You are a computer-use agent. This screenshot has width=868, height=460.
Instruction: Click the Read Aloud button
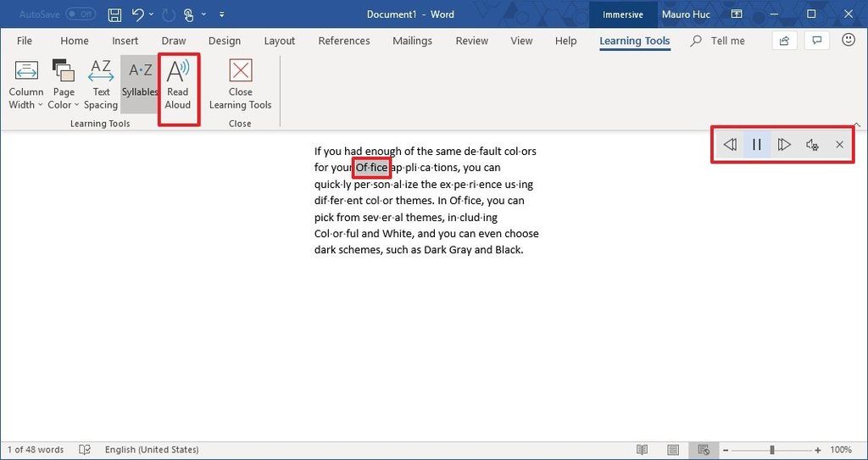[178, 85]
